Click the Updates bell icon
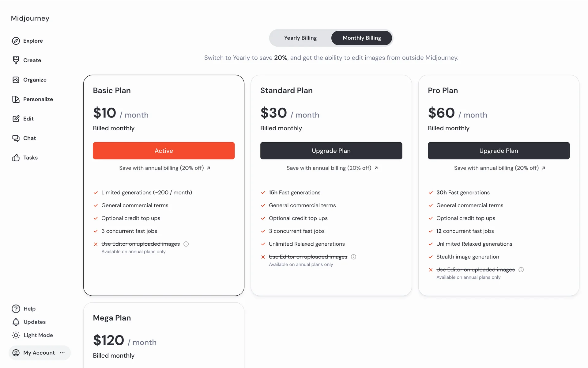This screenshot has height=368, width=588. pos(16,322)
